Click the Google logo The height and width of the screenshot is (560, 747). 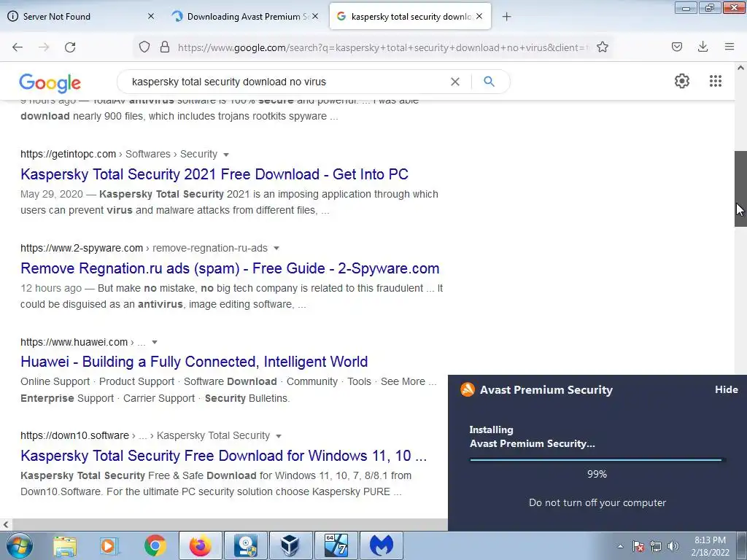click(x=50, y=83)
